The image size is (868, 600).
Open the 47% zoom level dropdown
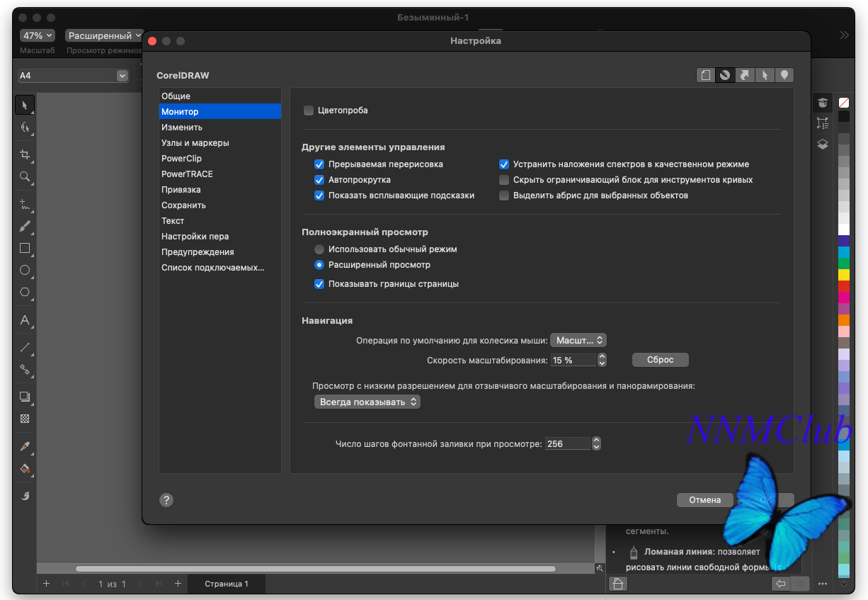click(37, 35)
